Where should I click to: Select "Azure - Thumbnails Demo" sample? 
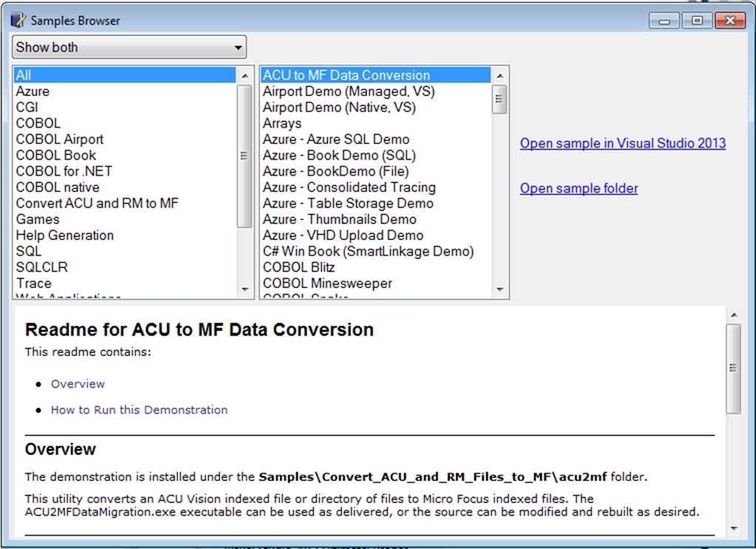(375, 219)
